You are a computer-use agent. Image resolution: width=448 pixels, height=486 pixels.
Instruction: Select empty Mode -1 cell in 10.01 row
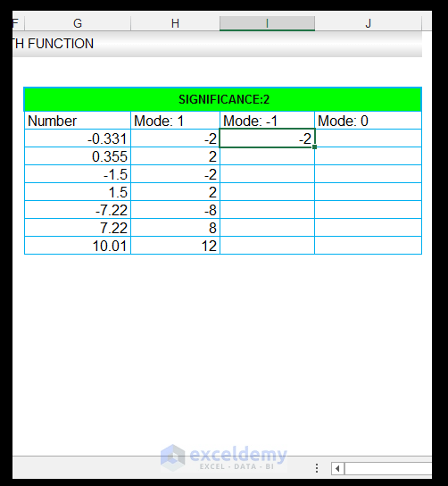coord(267,246)
